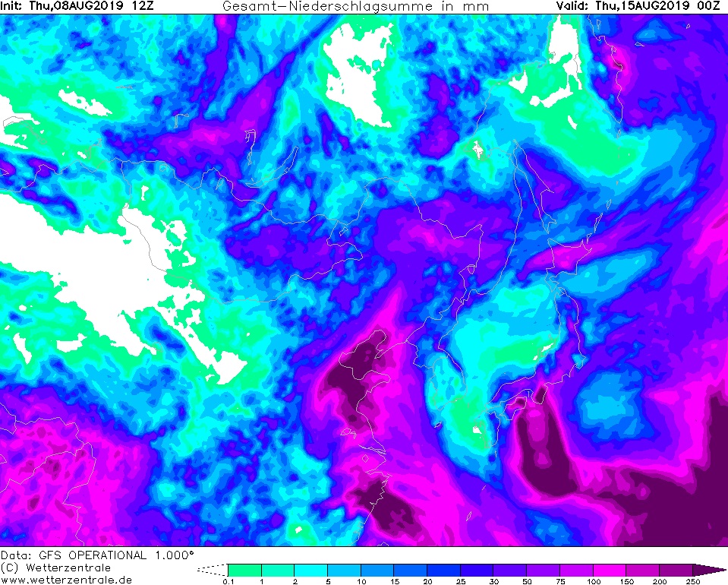The height and width of the screenshot is (585, 728).
Task: Click the 1–2 mm legend color segment
Action: pos(278,570)
